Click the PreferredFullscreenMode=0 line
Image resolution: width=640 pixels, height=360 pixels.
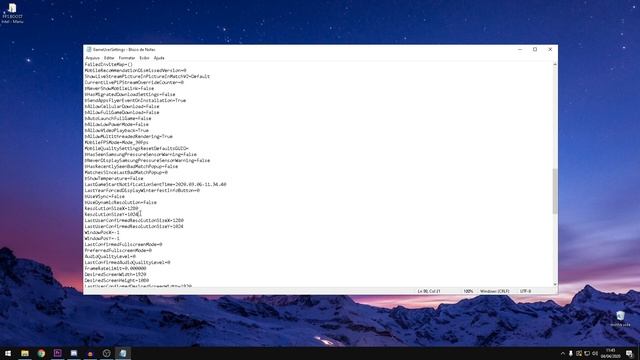pyautogui.click(x=118, y=250)
